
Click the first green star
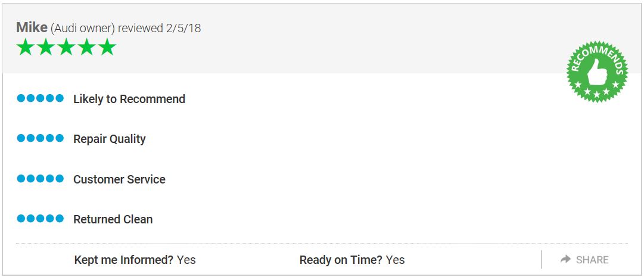(x=25, y=47)
